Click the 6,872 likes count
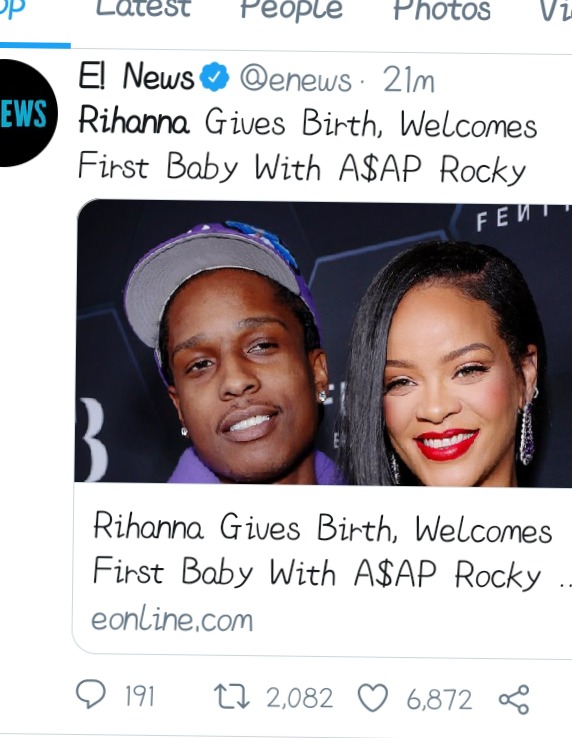The image size is (572, 738). pyautogui.click(x=439, y=699)
